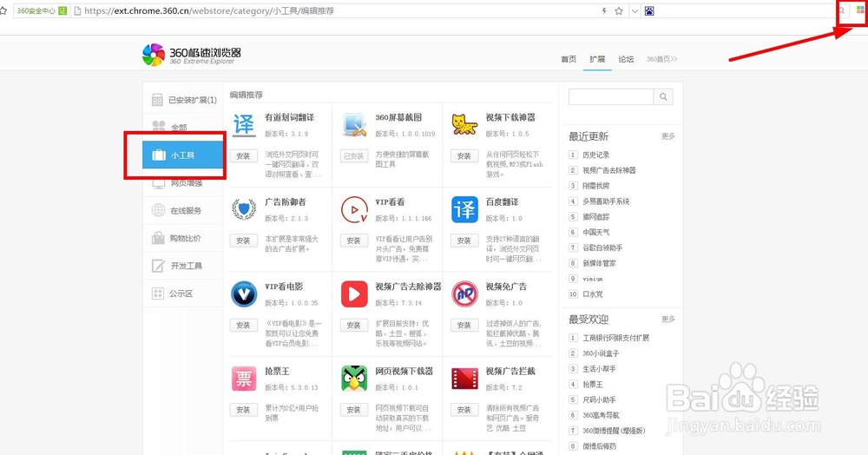
Task: Select the 小工具 category
Action: (x=182, y=155)
